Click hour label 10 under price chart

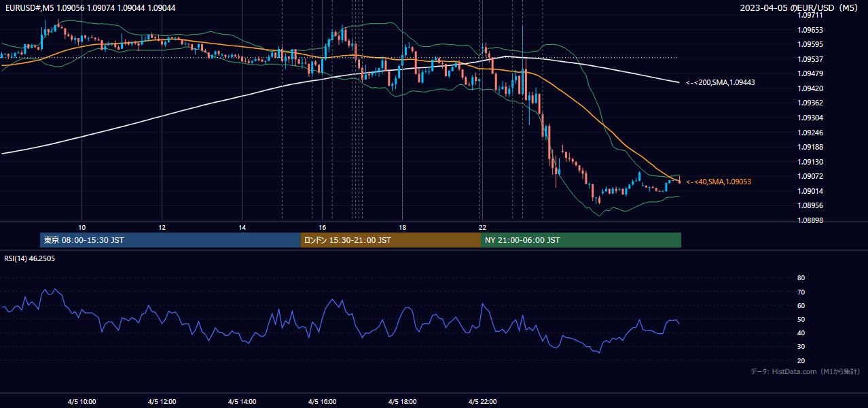(82, 227)
